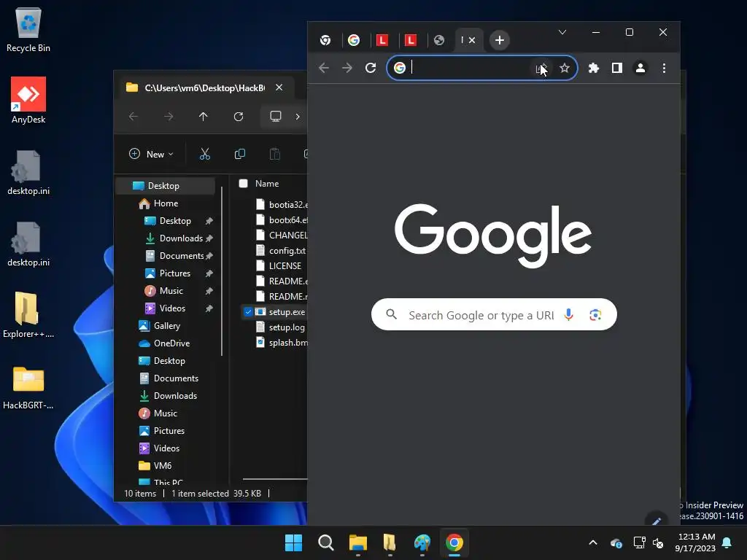
Task: Switch to the second red L tab
Action: 411,40
